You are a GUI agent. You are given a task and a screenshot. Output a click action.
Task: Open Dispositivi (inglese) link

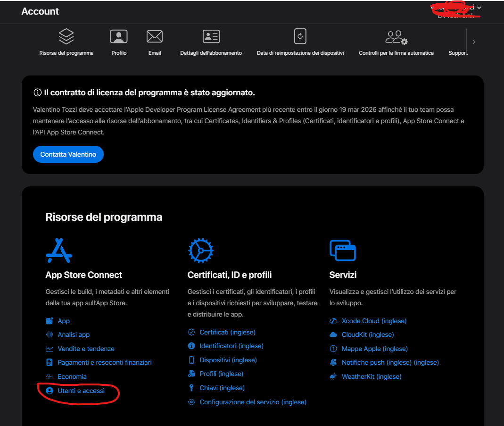point(228,360)
